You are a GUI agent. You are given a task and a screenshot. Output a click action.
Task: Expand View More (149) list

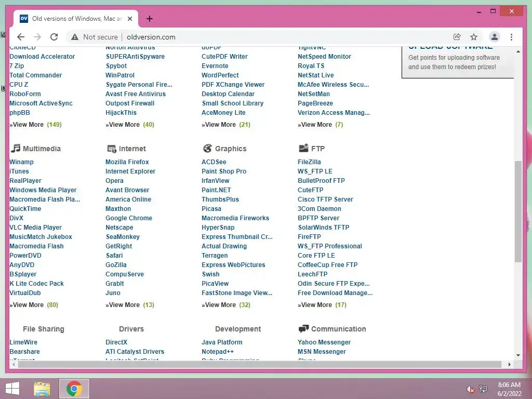pos(35,125)
